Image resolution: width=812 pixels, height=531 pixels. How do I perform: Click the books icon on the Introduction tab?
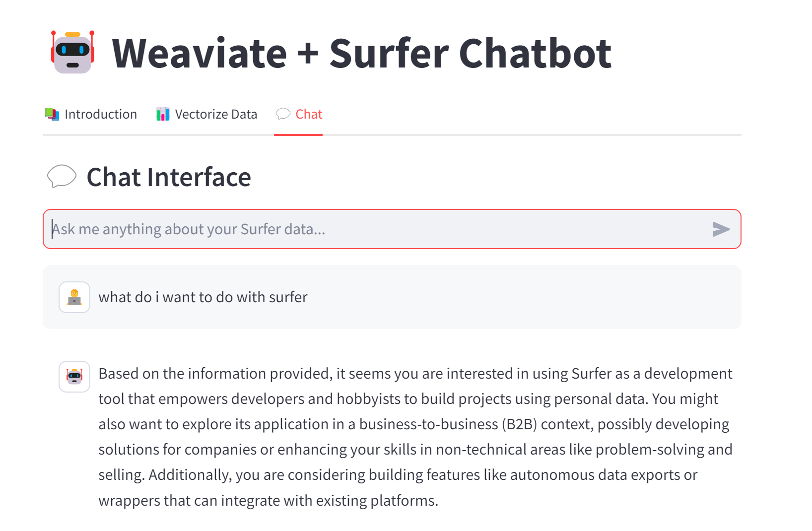(x=52, y=114)
